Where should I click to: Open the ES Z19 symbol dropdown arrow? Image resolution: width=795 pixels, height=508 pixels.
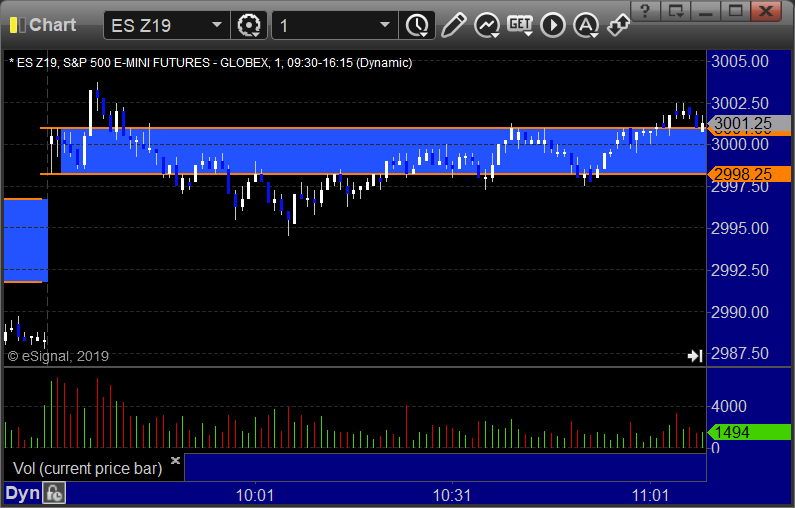tap(217, 25)
